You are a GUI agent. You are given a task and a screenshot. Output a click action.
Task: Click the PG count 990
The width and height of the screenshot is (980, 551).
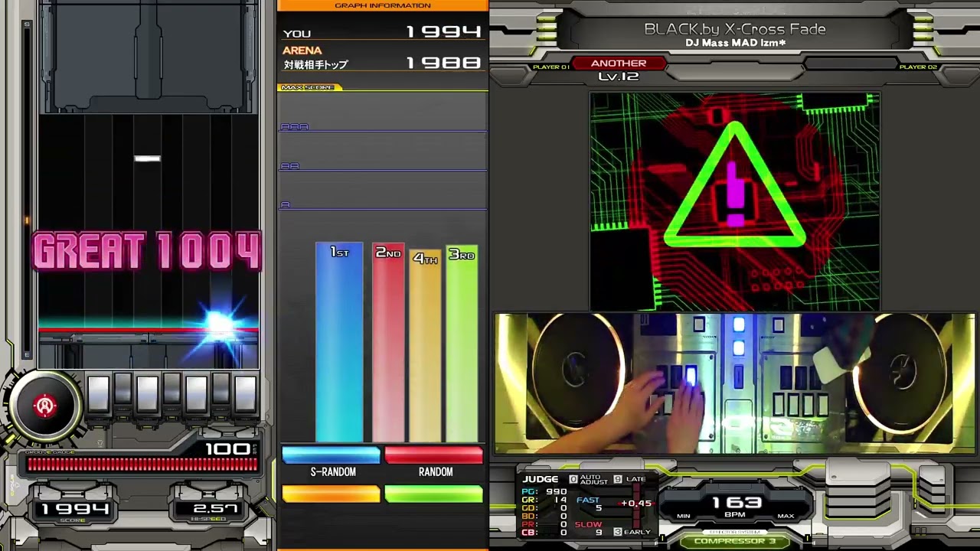(557, 492)
